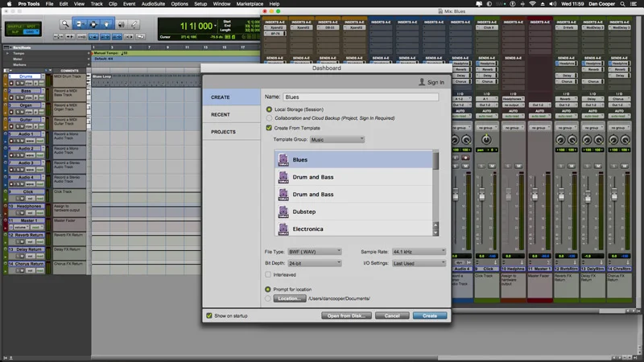Open the Apple menu
The height and width of the screenshot is (362, 644).
pos(9,4)
